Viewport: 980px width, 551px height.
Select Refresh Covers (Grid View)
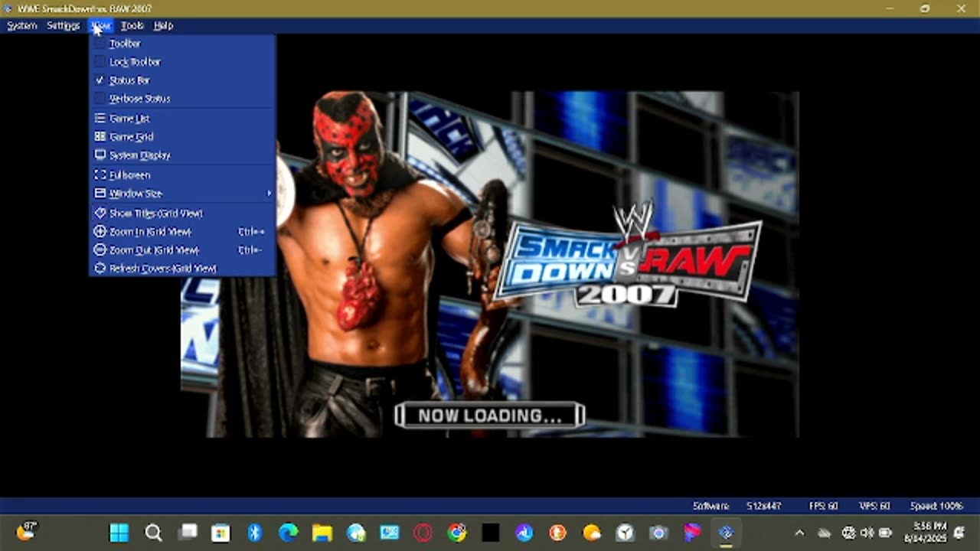pos(182,269)
